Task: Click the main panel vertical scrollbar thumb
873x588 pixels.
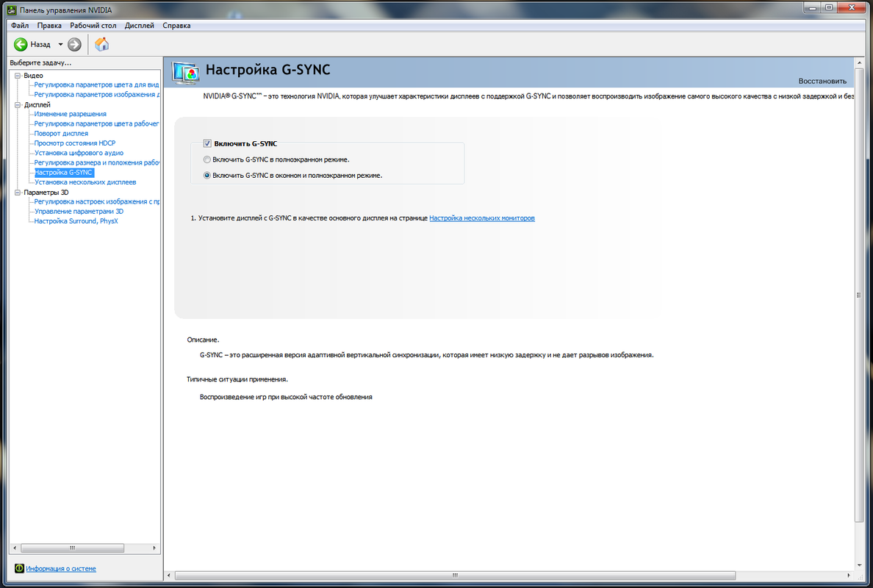Action: pyautogui.click(x=858, y=295)
